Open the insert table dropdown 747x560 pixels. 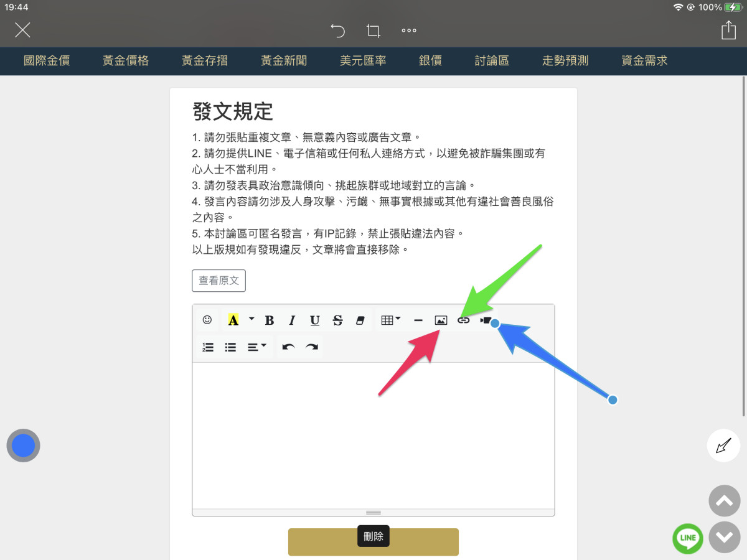pos(391,320)
